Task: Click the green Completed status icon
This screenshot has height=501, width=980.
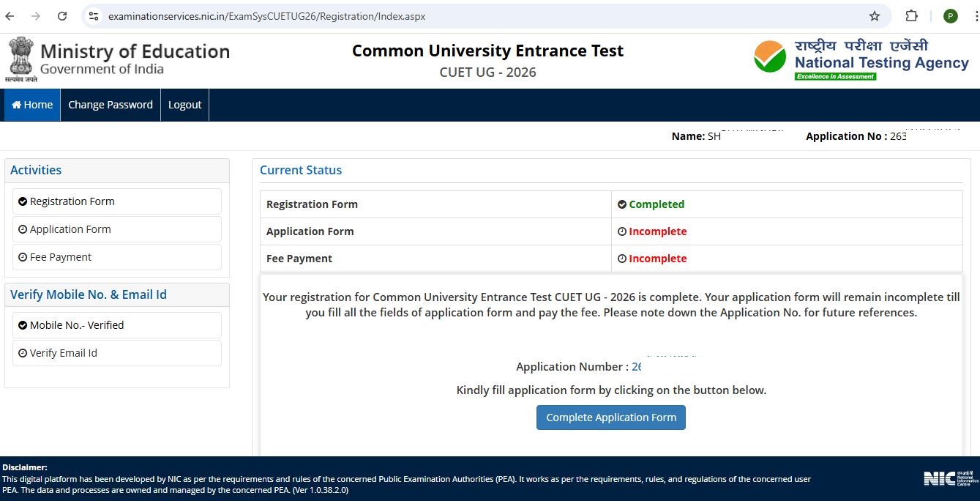Action: (x=623, y=204)
